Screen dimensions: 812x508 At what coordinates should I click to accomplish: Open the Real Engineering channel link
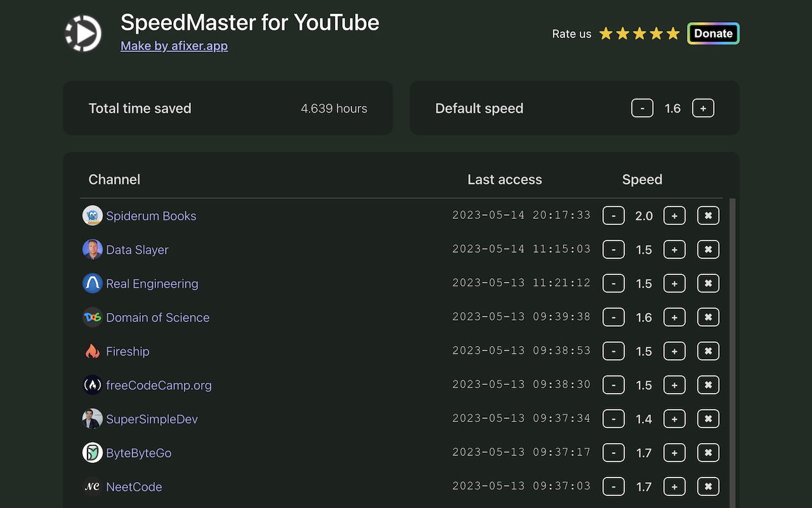point(152,284)
